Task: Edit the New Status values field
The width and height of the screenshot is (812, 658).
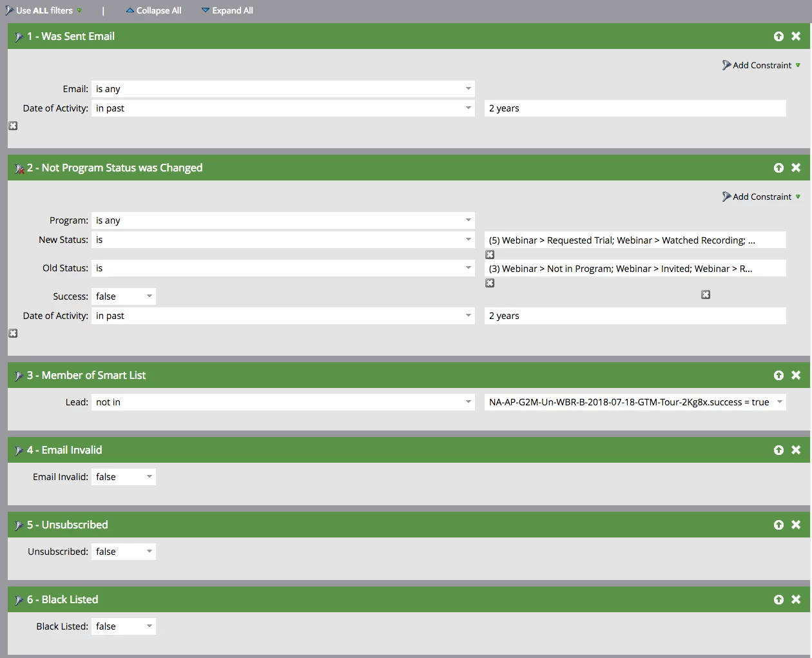Action: point(635,240)
